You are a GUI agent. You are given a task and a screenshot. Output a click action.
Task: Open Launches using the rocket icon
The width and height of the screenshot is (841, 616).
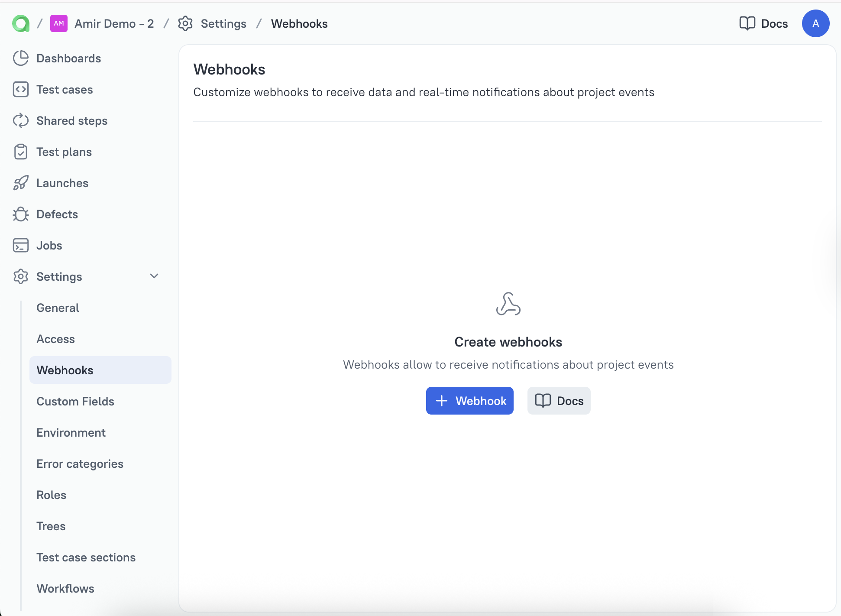pos(21,183)
